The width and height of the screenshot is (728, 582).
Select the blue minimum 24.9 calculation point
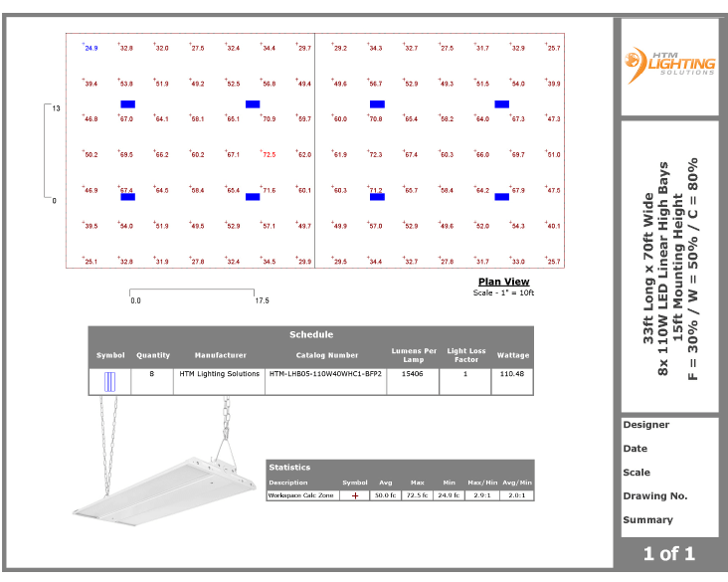click(x=91, y=48)
